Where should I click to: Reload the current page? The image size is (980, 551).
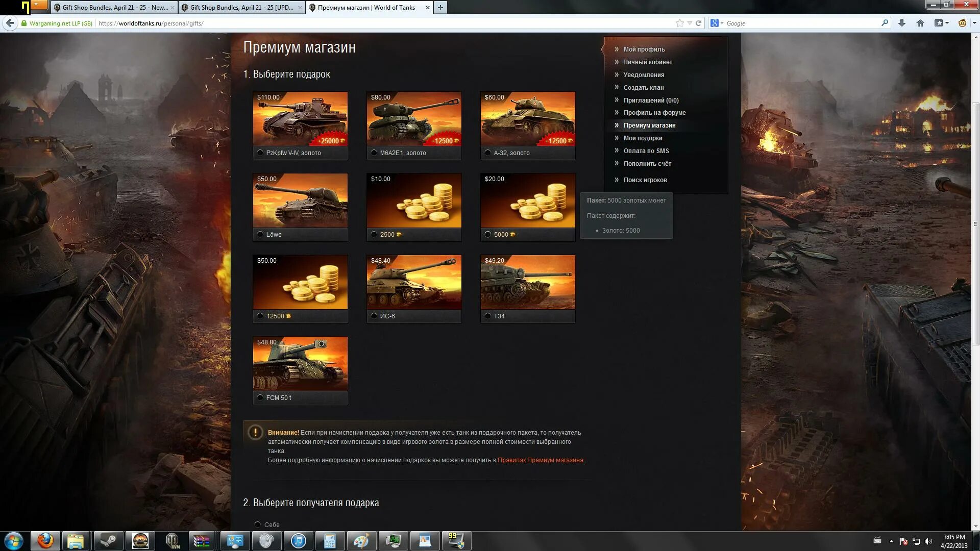(x=698, y=23)
